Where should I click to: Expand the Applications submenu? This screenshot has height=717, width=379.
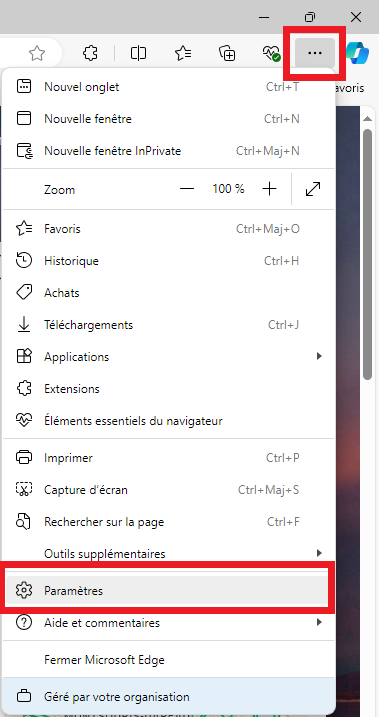click(x=167, y=357)
